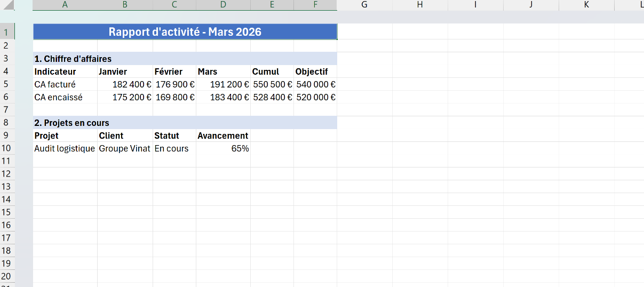The image size is (644, 287).
Task: Select row 7 via its row header
Action: click(7, 110)
